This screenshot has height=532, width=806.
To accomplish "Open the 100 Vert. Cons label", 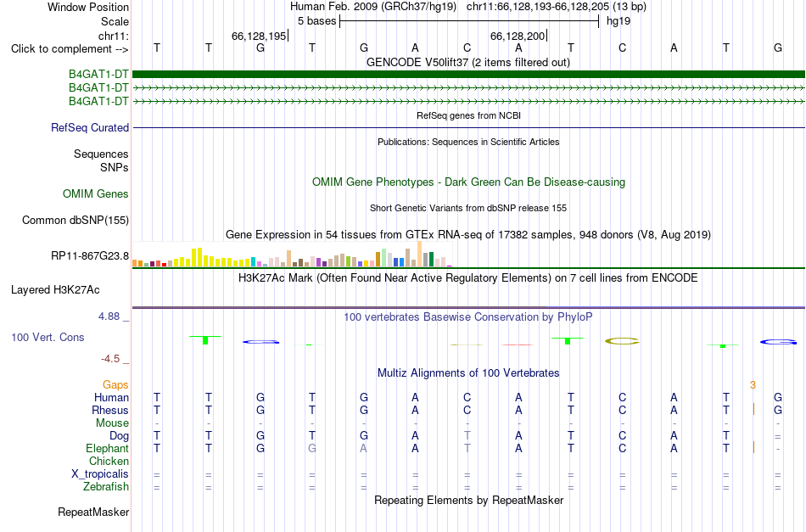I will [48, 337].
